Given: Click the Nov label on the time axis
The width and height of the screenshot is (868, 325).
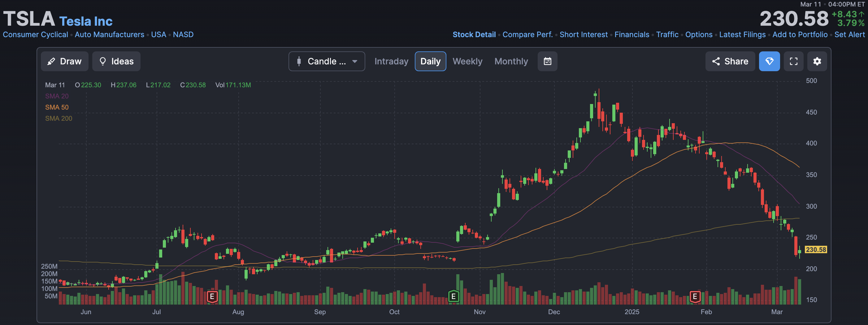Looking at the screenshot, I should (x=480, y=312).
